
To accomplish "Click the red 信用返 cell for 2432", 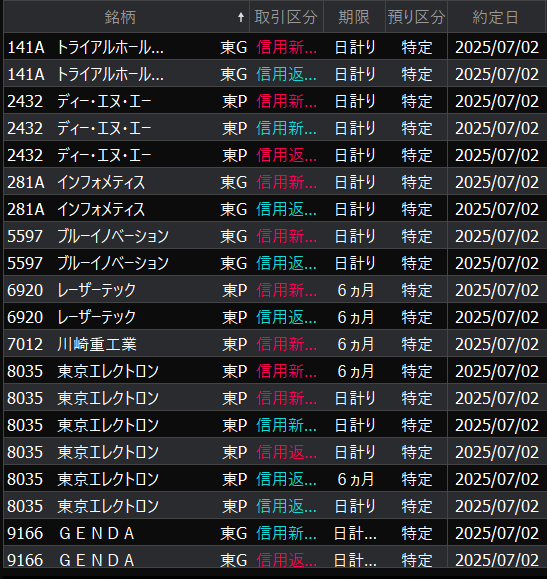I will [286, 155].
